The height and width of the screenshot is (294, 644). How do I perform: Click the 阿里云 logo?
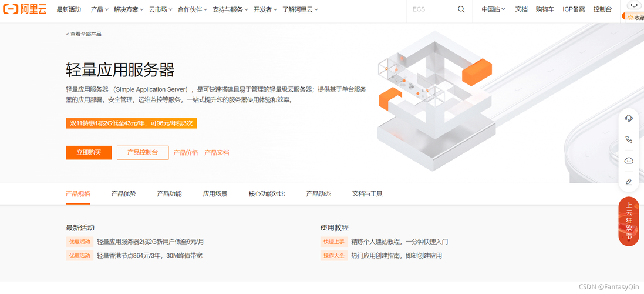click(x=25, y=9)
